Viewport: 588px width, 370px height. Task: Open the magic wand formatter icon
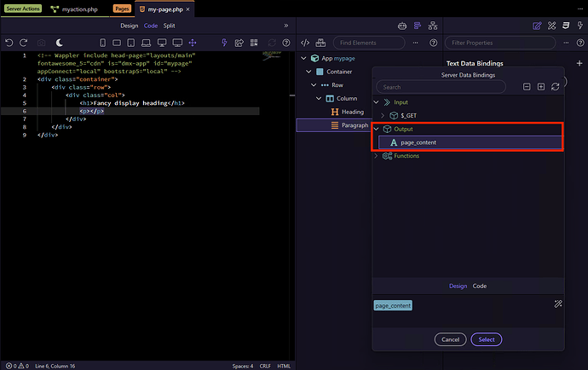pyautogui.click(x=558, y=304)
